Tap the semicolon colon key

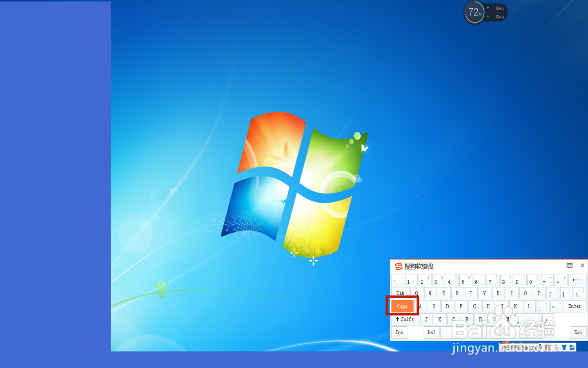click(543, 306)
